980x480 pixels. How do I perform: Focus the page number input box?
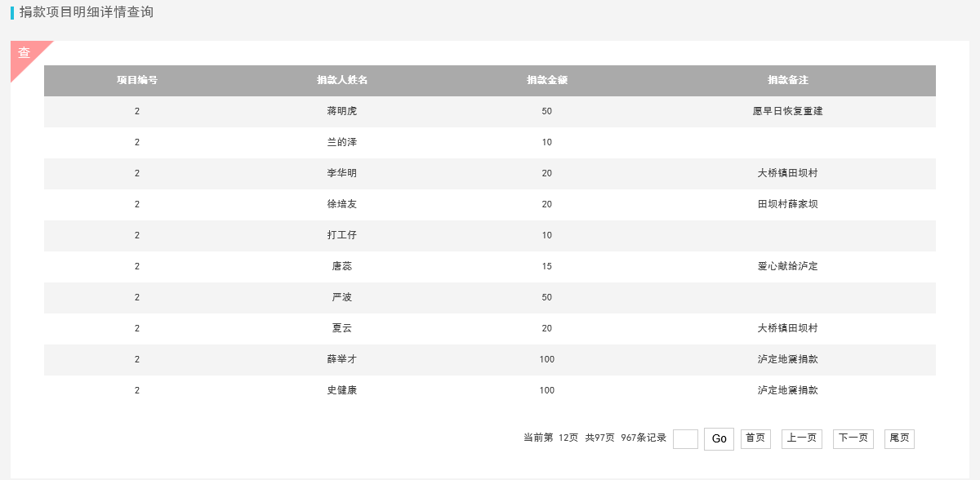(x=685, y=439)
